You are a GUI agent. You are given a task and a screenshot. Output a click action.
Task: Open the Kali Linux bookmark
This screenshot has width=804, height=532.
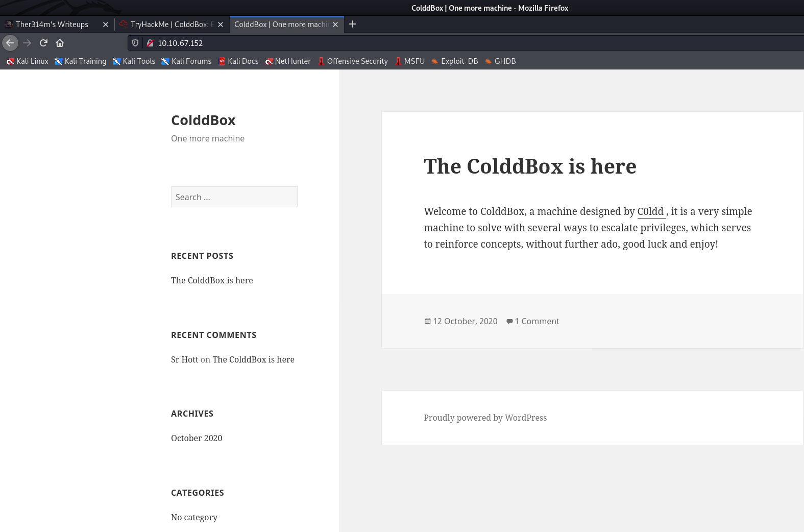pos(27,61)
